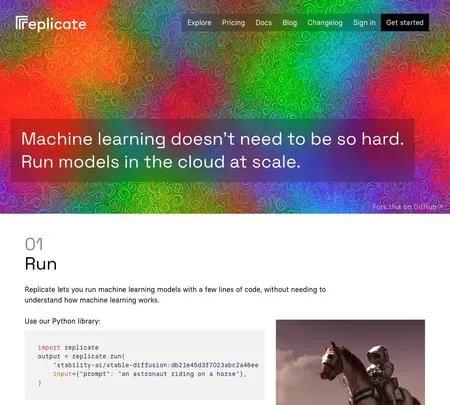Open the Docs link in the navbar
450x405 pixels.
pyautogui.click(x=264, y=23)
